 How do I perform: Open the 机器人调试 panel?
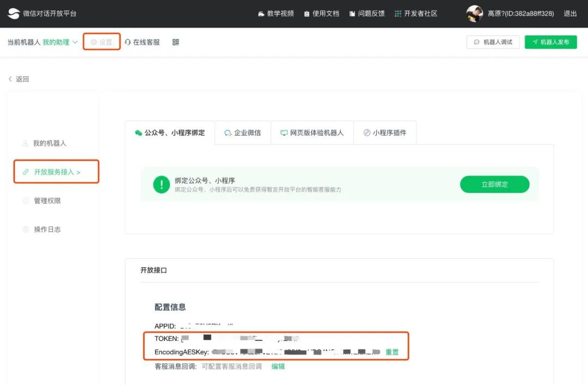pos(492,41)
